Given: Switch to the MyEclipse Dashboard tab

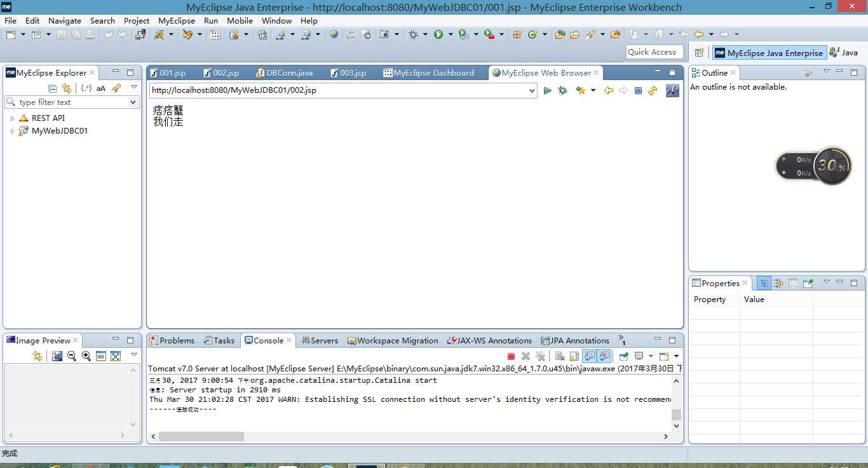Looking at the screenshot, I should click(429, 73).
